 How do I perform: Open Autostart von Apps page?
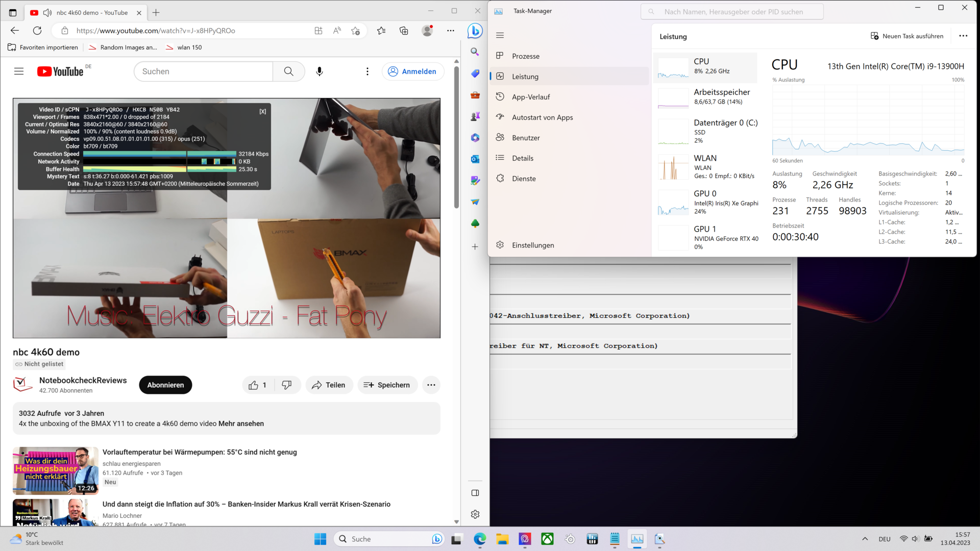click(569, 117)
